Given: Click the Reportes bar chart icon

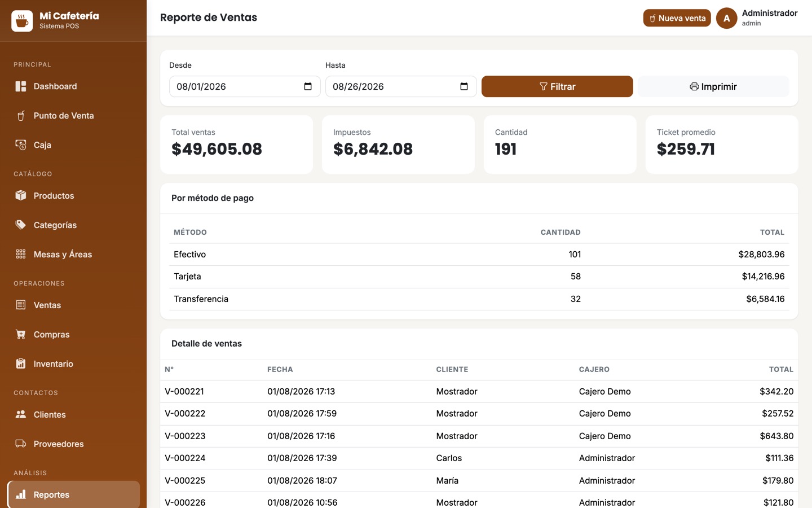Looking at the screenshot, I should tap(21, 494).
